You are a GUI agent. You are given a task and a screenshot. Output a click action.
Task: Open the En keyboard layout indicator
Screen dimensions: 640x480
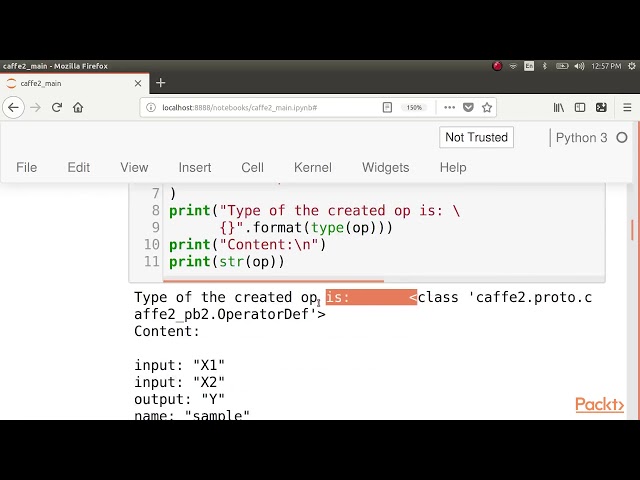click(529, 66)
